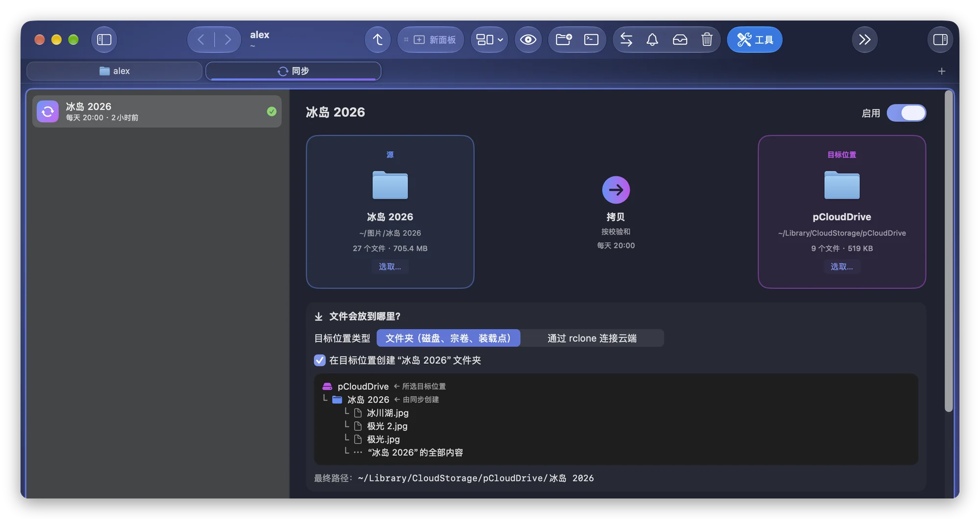980x519 pixels.
Task: Click pCloudDrive root in the tree preview
Action: tap(363, 386)
